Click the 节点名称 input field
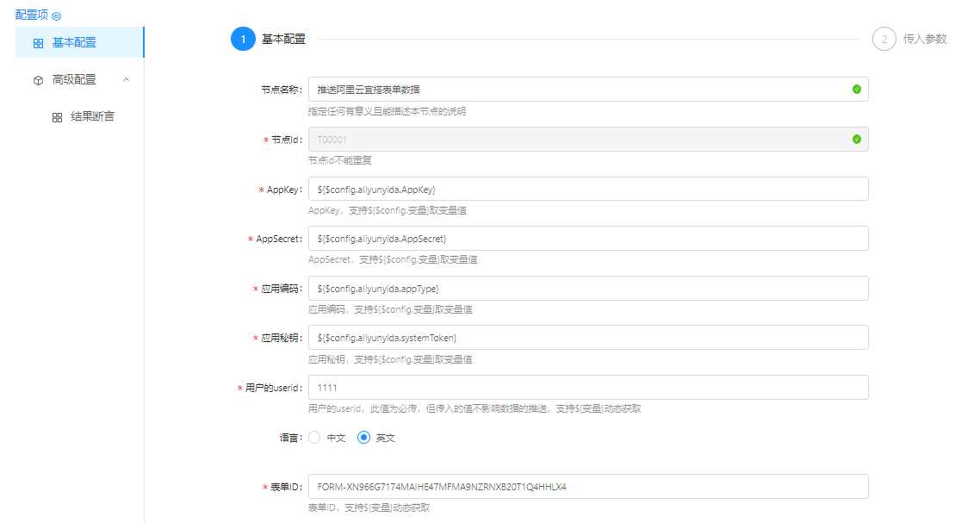 pyautogui.click(x=577, y=90)
